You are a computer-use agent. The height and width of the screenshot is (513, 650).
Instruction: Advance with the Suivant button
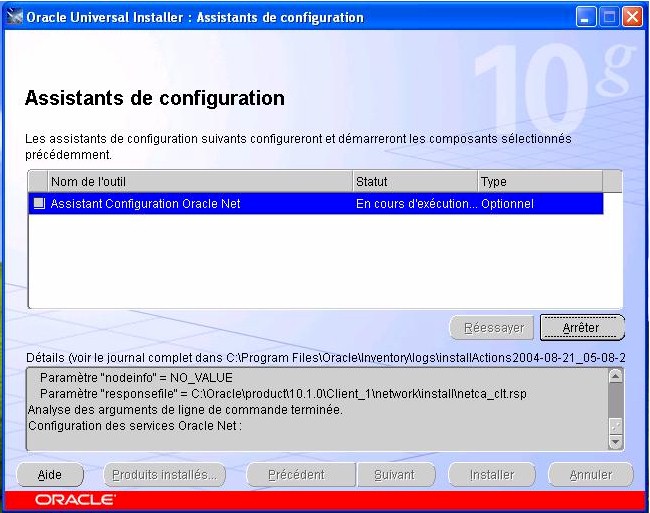point(394,475)
